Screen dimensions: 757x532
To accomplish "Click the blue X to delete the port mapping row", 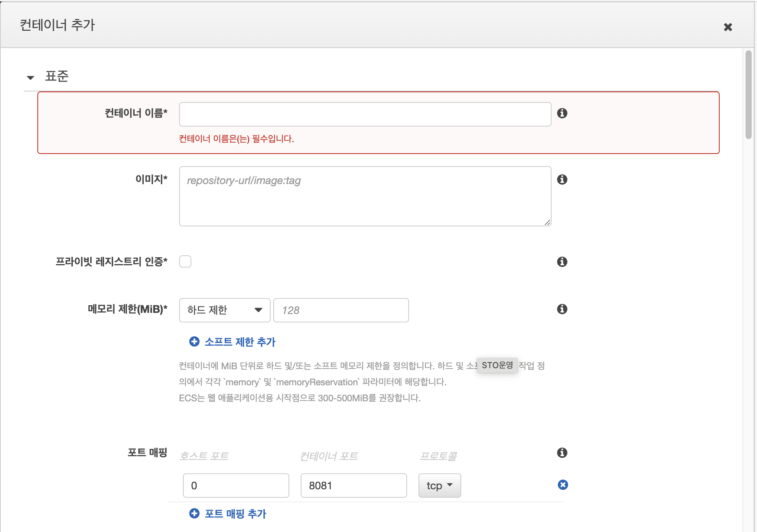I will coord(563,484).
